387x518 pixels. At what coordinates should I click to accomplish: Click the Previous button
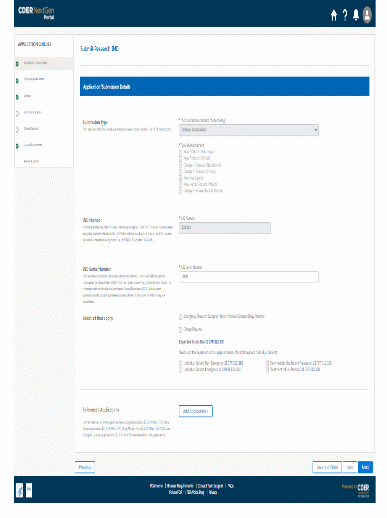click(x=85, y=467)
